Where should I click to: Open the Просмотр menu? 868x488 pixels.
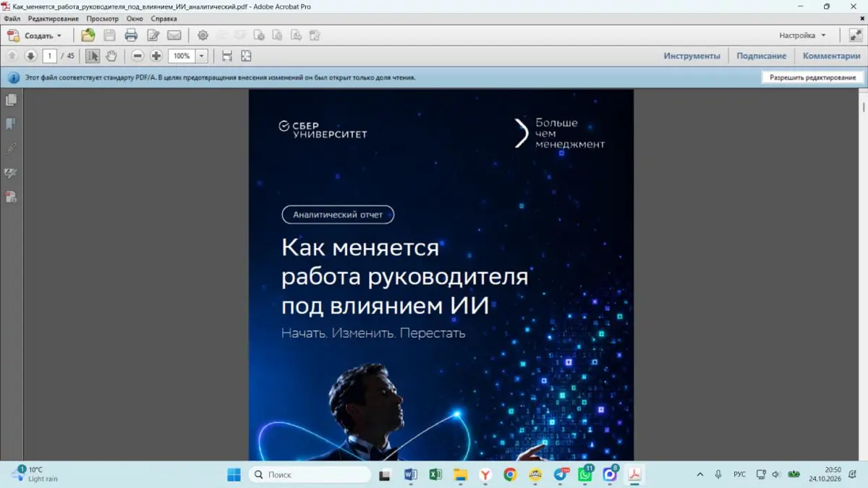pos(102,19)
